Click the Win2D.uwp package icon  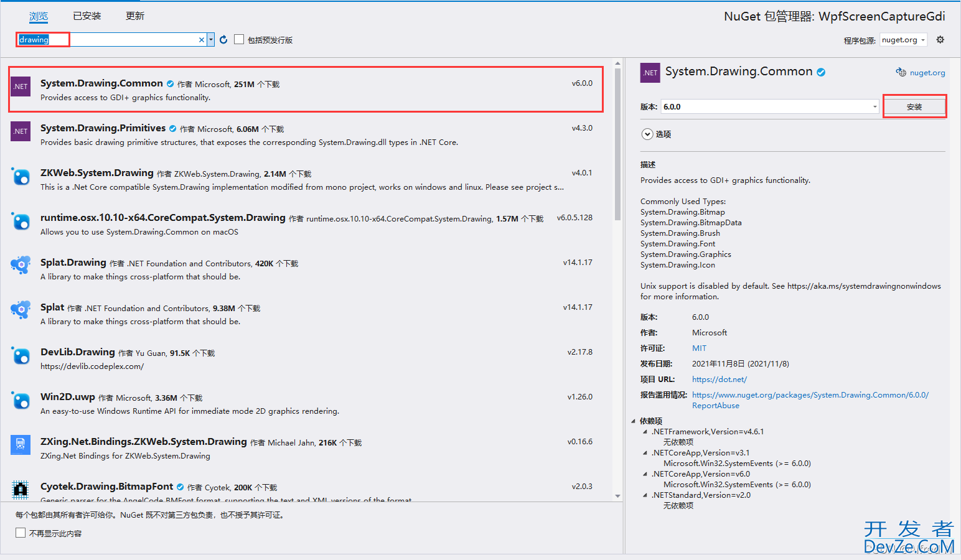click(21, 401)
